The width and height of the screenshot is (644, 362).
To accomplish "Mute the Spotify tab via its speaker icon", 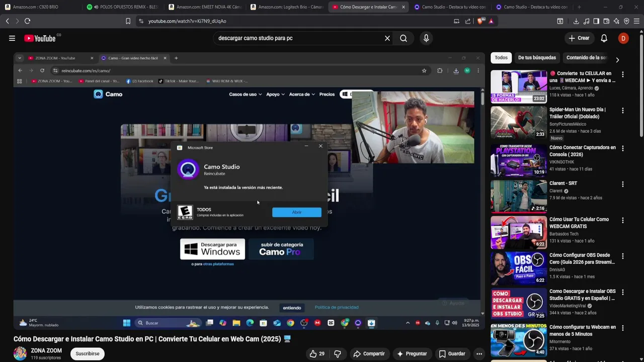I will pos(96,7).
